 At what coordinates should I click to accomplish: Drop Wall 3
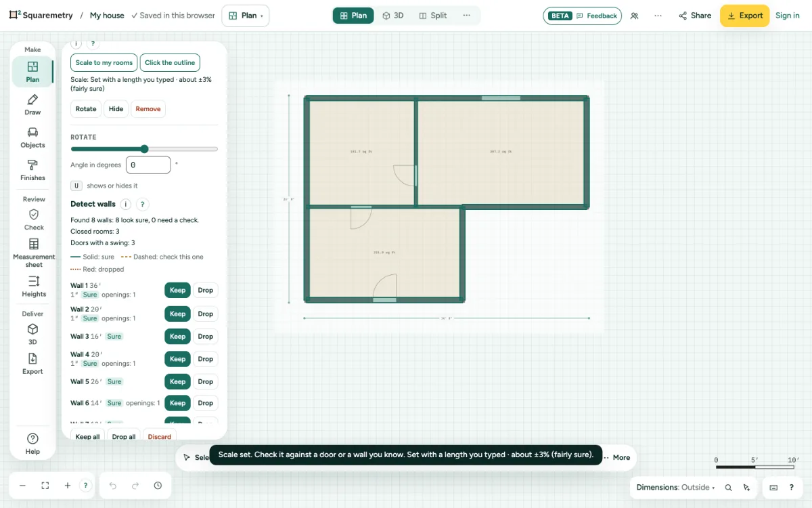tap(205, 336)
